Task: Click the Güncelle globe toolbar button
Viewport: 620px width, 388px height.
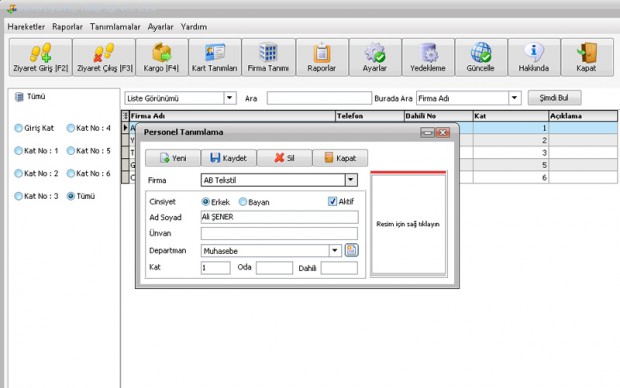Action: (481, 57)
